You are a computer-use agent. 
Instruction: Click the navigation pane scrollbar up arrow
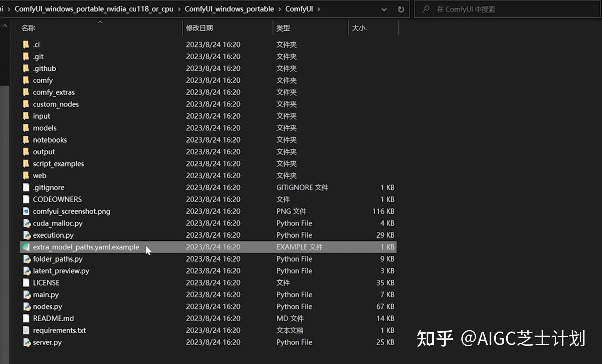[x=5, y=26]
